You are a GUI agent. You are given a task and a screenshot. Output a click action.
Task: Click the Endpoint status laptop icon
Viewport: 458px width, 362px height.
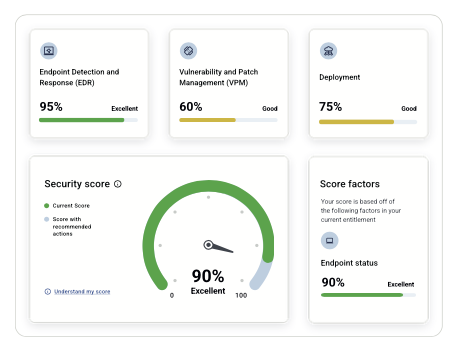point(329,240)
